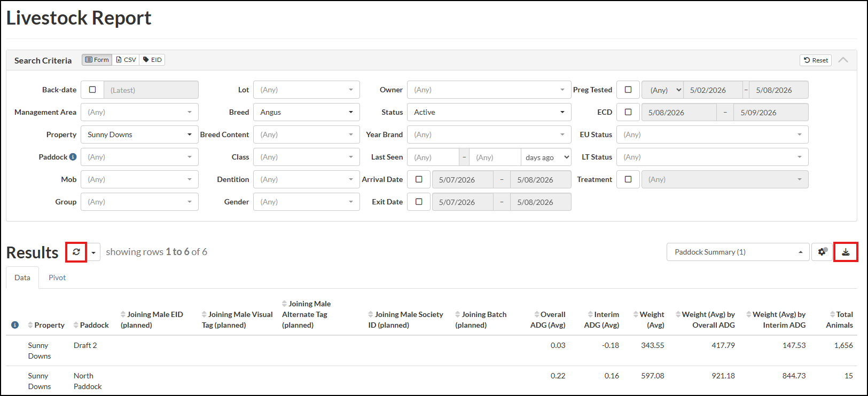This screenshot has height=396, width=868.
Task: Sort by Joining Male EID (planned)
Action: click(152, 320)
